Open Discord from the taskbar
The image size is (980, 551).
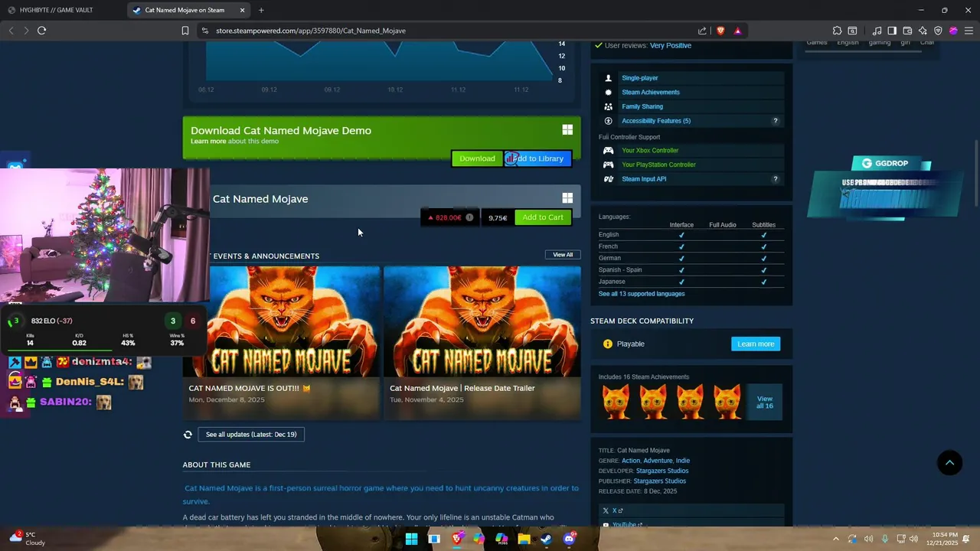(x=569, y=539)
